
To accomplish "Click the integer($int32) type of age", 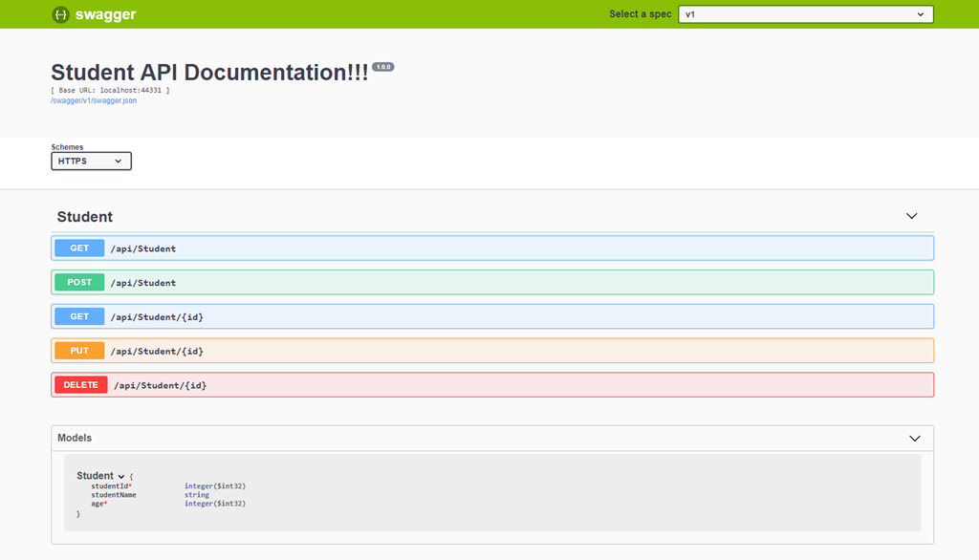I will pyautogui.click(x=215, y=504).
